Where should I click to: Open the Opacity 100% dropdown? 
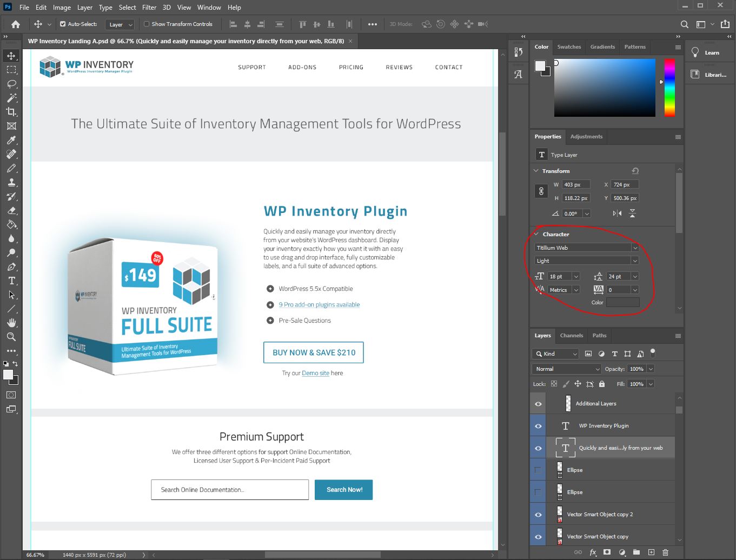(651, 369)
